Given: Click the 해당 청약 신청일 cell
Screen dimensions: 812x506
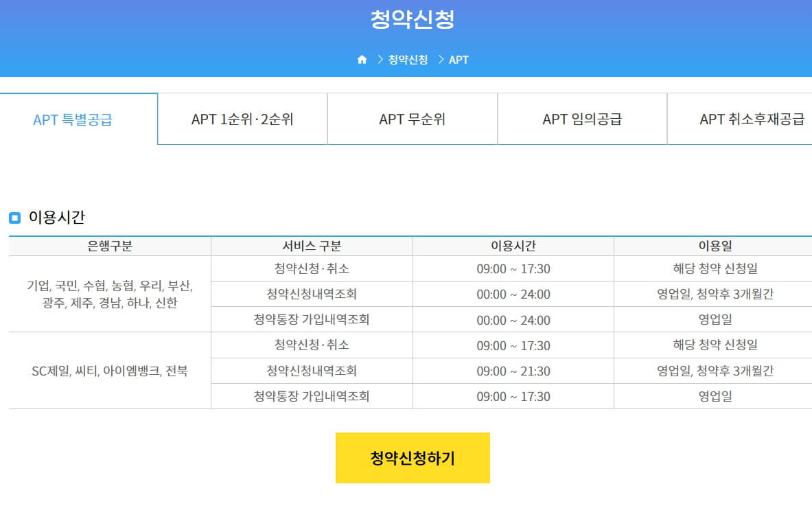Looking at the screenshot, I should (x=712, y=267).
